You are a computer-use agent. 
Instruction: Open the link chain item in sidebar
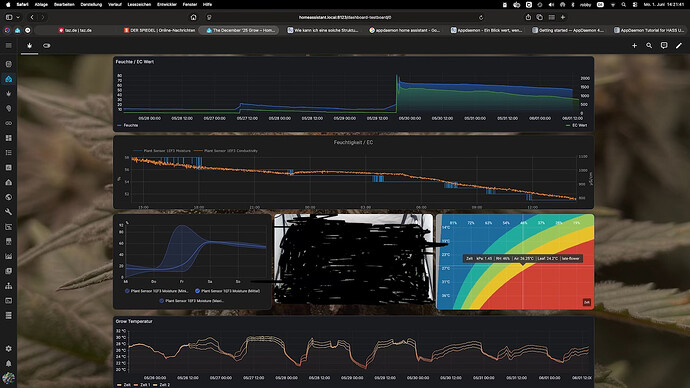click(x=8, y=123)
